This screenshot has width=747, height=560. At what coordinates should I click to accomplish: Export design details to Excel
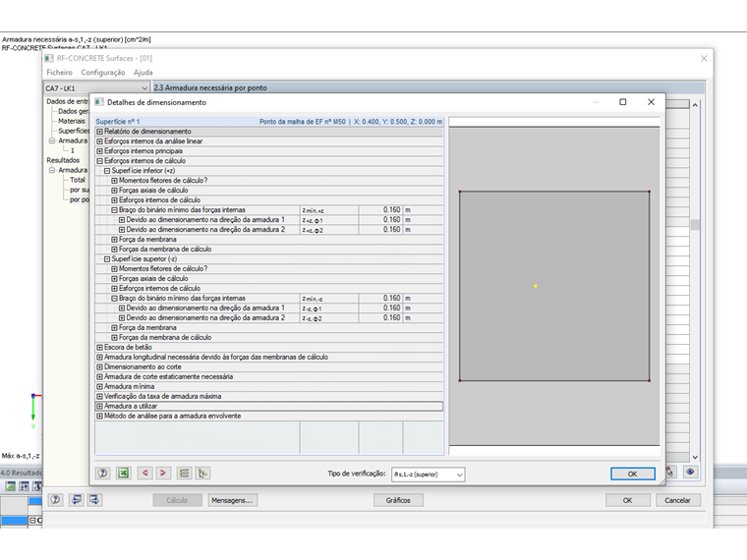124,473
